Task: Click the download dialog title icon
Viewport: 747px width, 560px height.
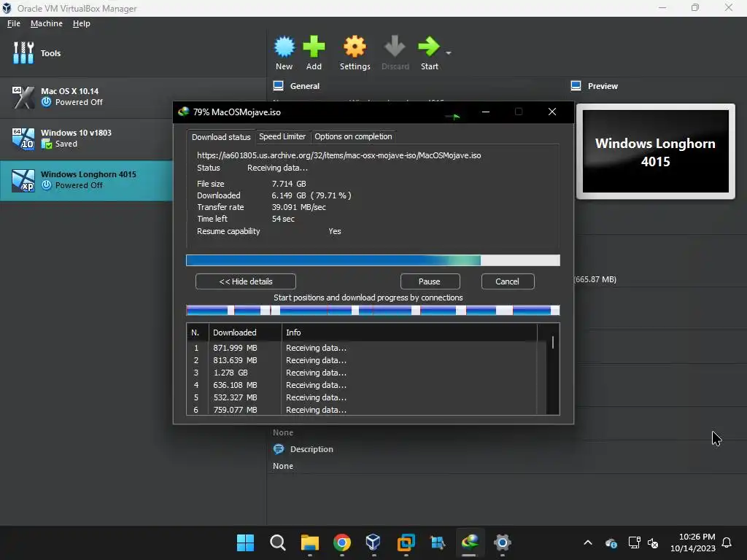Action: coord(183,112)
